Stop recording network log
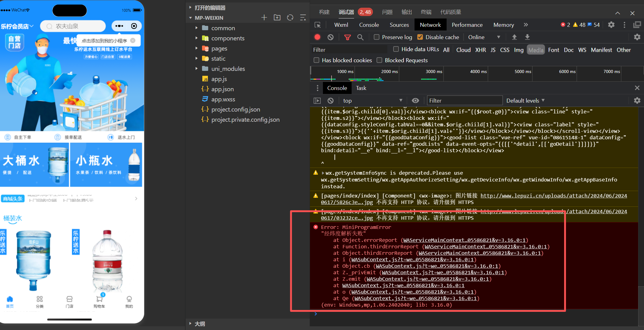 [x=317, y=37]
